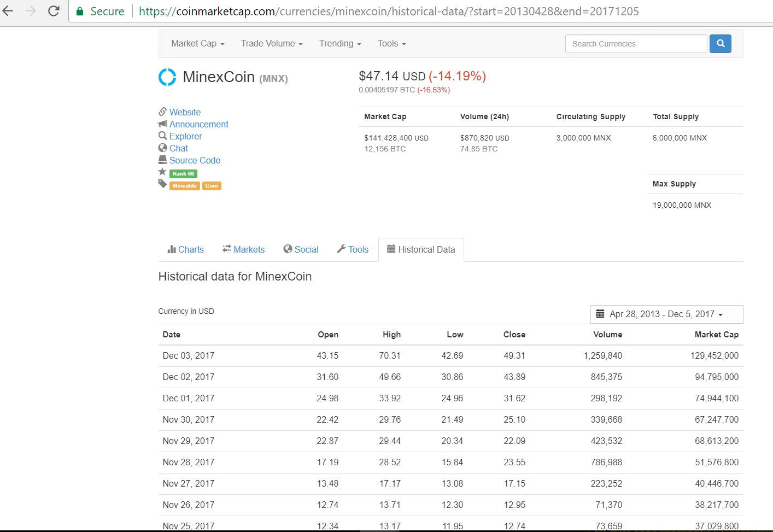
Task: Click the Nov 30, 2017 date cell
Action: pos(189,419)
